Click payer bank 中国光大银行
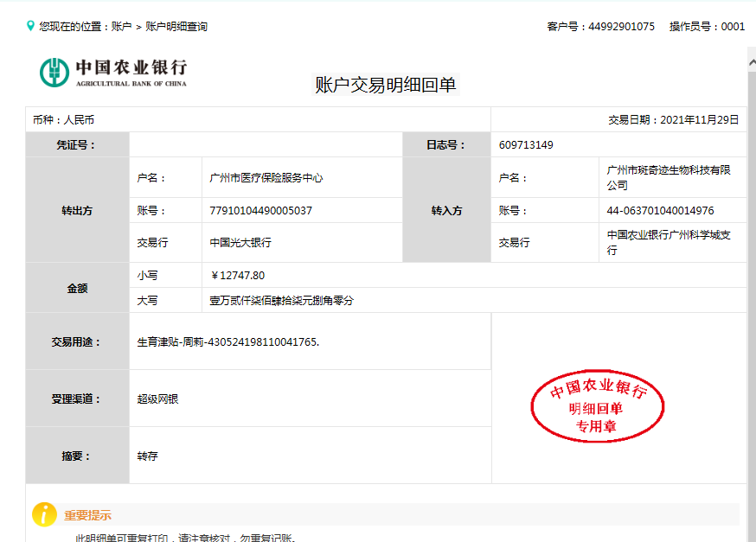The image size is (756, 542). pyautogui.click(x=240, y=242)
